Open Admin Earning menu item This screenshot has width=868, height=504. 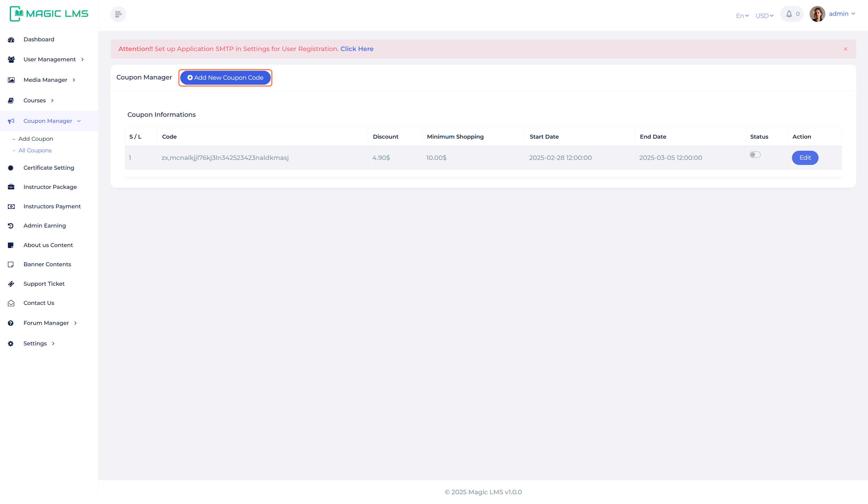(45, 225)
